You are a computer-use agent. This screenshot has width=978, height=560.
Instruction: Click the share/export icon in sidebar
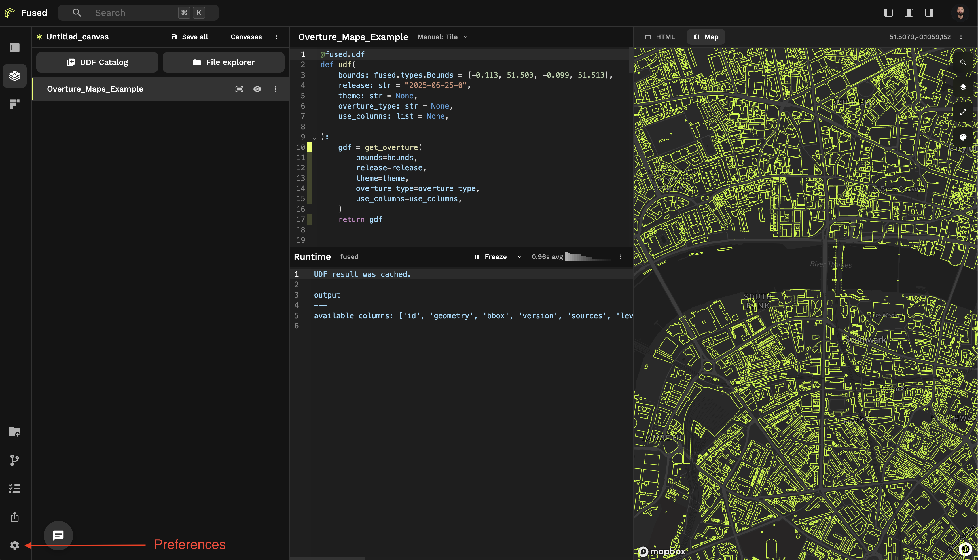[x=15, y=517]
